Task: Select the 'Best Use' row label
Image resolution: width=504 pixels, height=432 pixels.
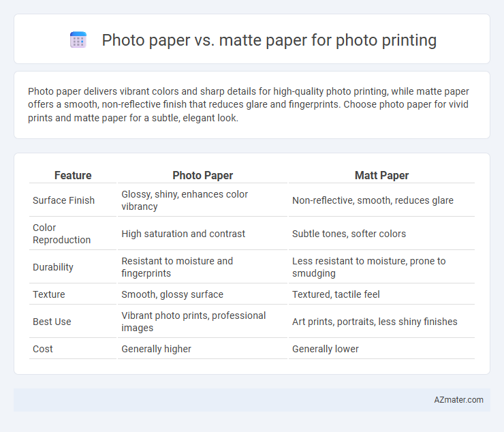Action: [x=52, y=322]
